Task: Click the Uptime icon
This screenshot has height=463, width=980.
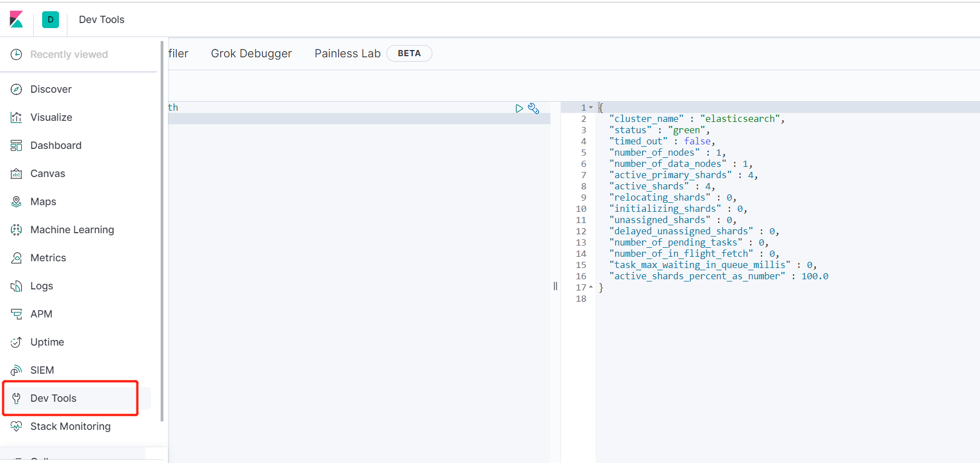Action: (x=16, y=342)
